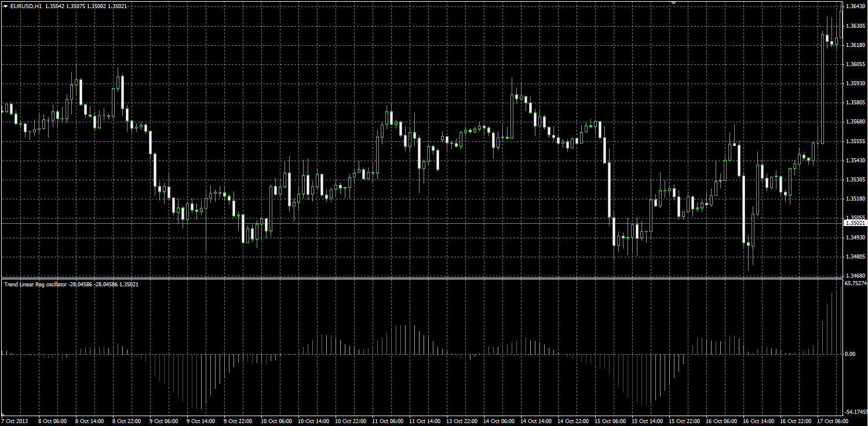
Task: Click the 14 Oct 06:00 time label
Action: [x=498, y=421]
